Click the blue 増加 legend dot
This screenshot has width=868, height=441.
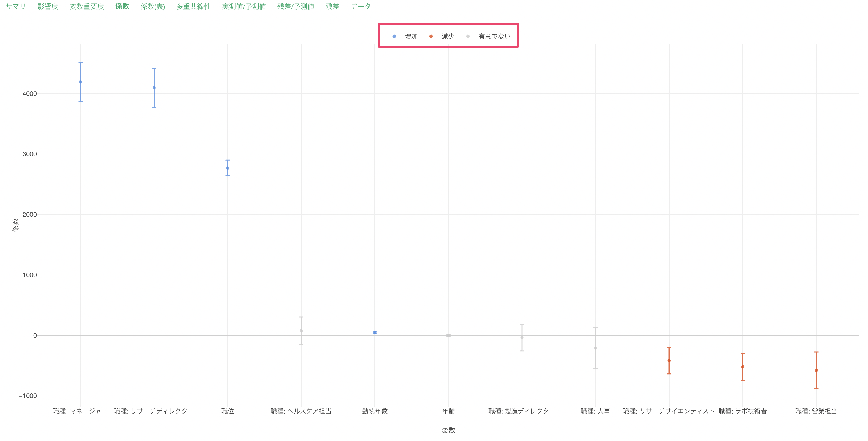point(394,36)
